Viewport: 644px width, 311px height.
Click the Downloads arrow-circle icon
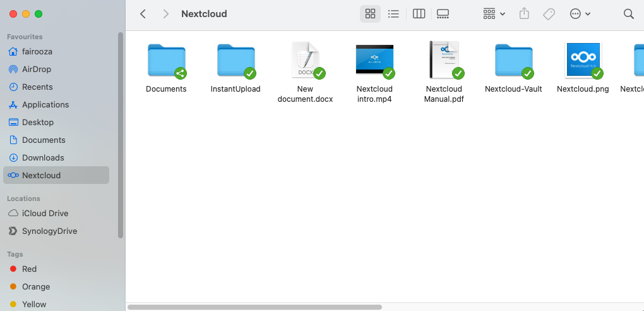pyautogui.click(x=13, y=158)
